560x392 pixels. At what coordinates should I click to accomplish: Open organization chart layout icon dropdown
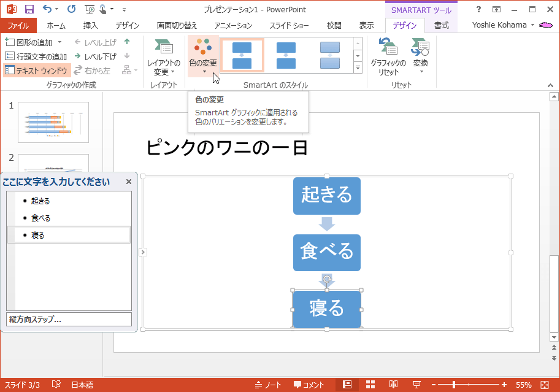pyautogui.click(x=129, y=70)
